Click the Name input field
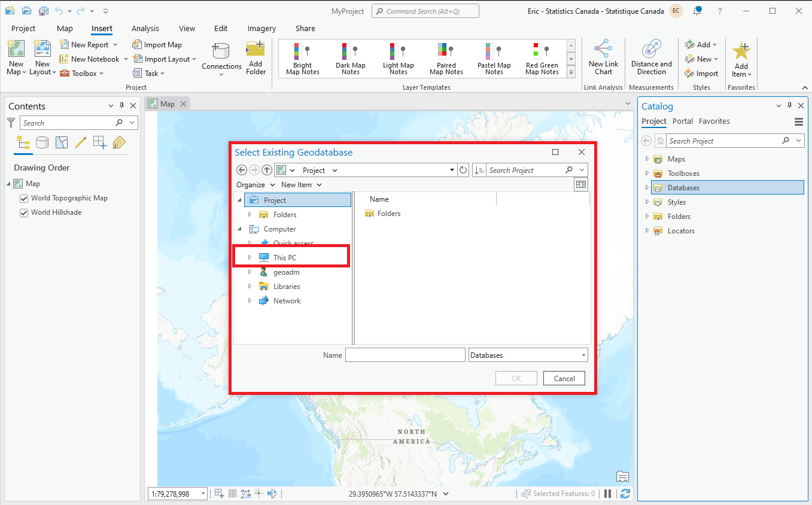This screenshot has height=505, width=812. point(405,355)
